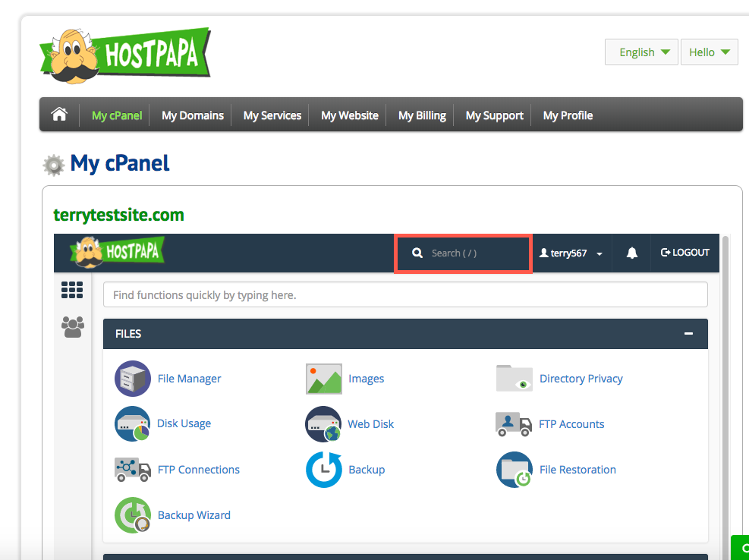The width and height of the screenshot is (749, 560).
Task: Focus the Search ( / ) field
Action: [463, 253]
